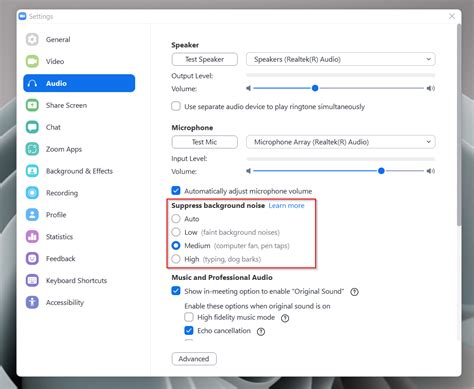Image resolution: width=474 pixels, height=389 pixels.
Task: Click the speaker volume low icon
Action: pyautogui.click(x=248, y=88)
